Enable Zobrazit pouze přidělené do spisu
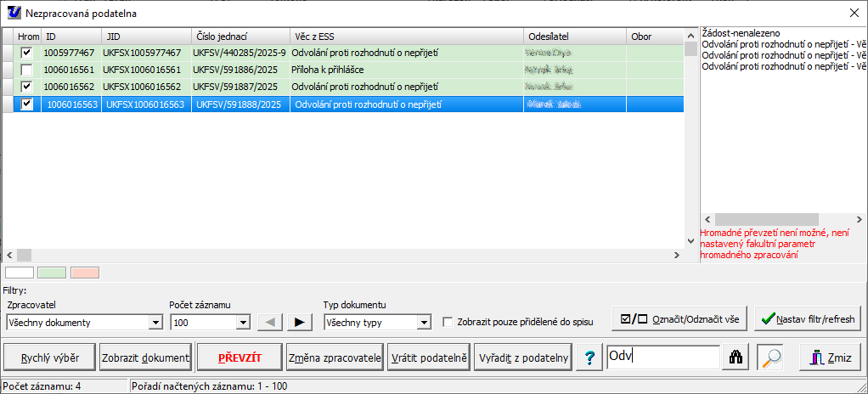Image resolution: width=868 pixels, height=394 pixels. click(x=448, y=322)
